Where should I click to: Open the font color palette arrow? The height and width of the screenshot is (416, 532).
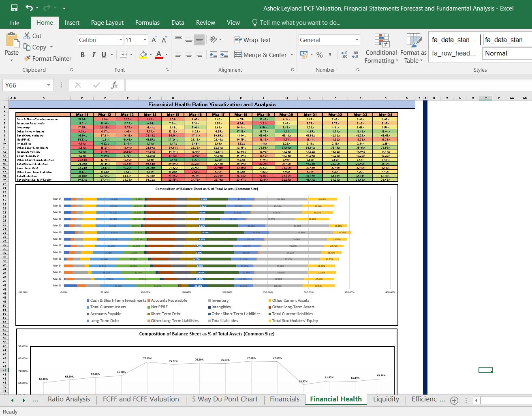[x=167, y=55]
